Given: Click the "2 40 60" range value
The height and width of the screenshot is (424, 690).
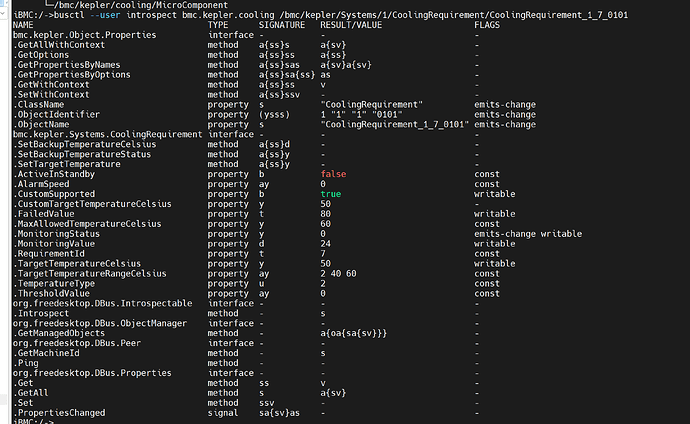Looking at the screenshot, I should point(338,274).
